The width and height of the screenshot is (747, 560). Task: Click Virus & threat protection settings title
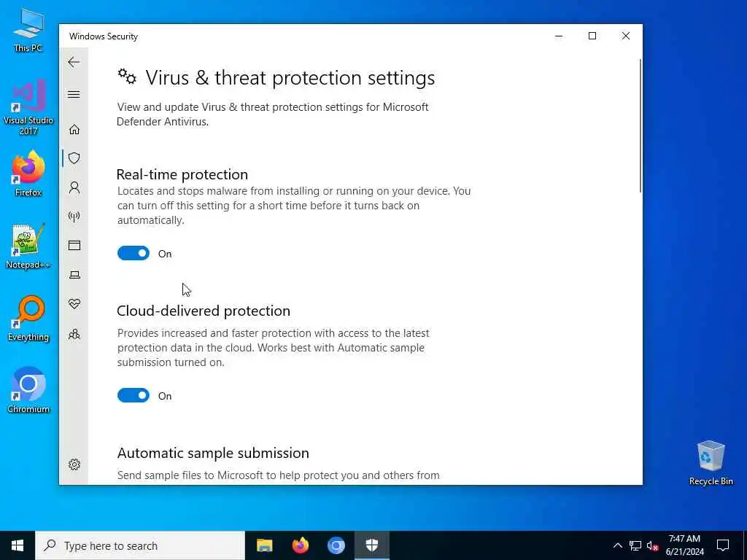pos(290,77)
